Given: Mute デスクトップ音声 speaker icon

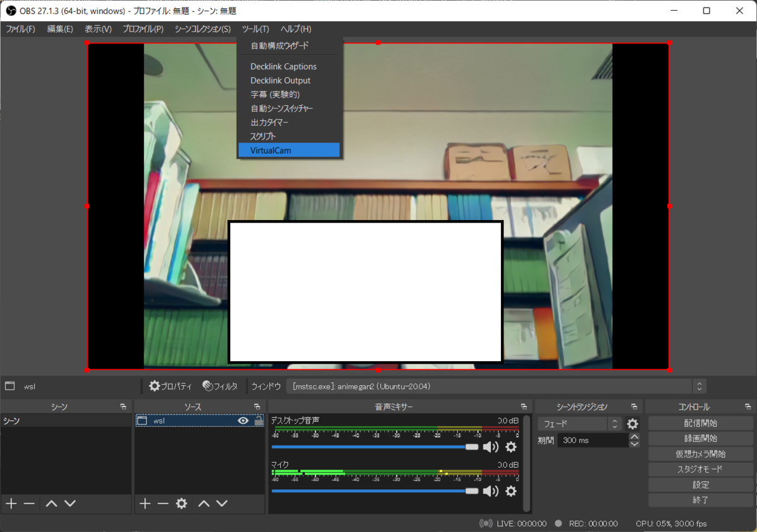Looking at the screenshot, I should tap(490, 447).
